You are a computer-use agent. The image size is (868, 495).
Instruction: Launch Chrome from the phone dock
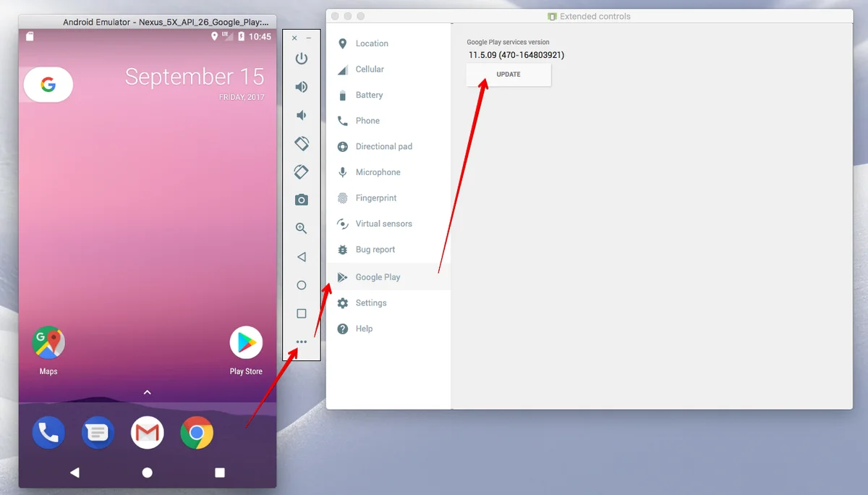point(197,433)
